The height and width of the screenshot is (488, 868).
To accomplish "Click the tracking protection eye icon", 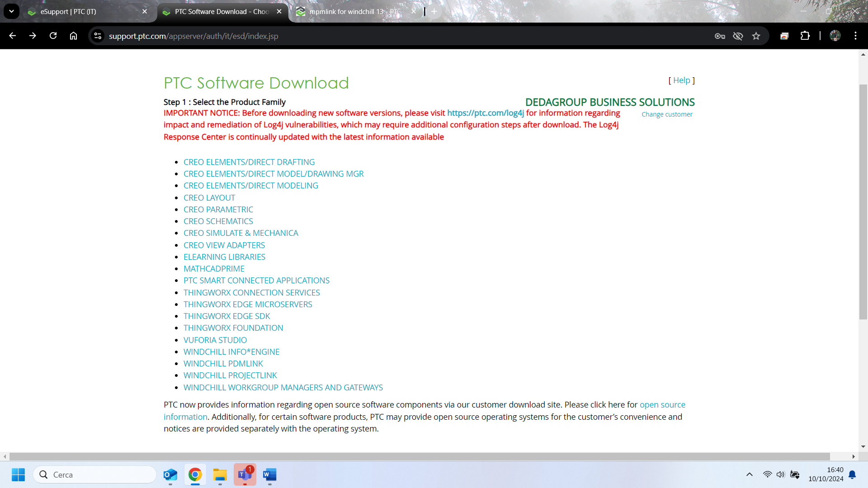I will (x=738, y=36).
